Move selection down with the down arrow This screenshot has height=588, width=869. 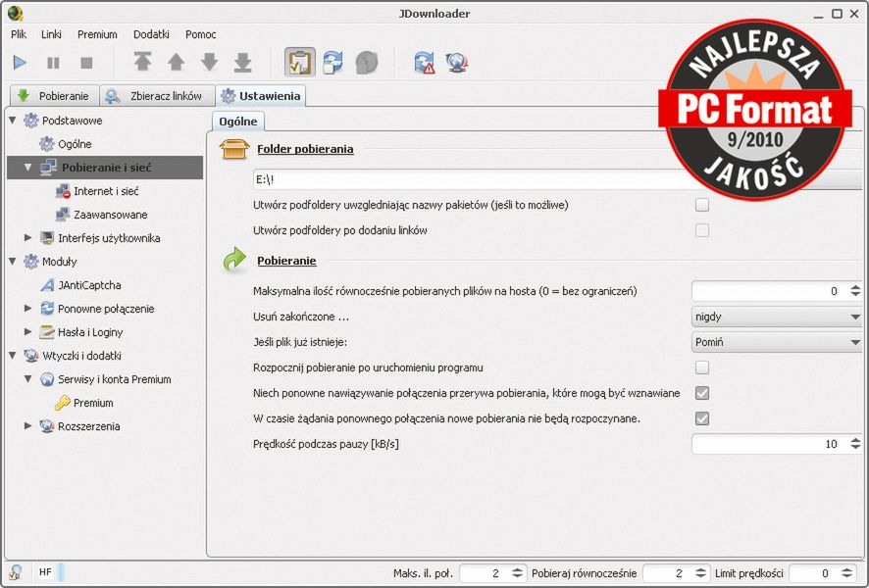(210, 62)
